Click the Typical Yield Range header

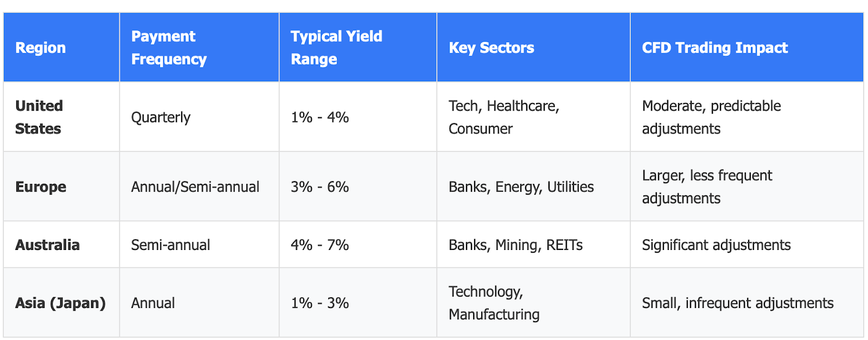point(336,48)
